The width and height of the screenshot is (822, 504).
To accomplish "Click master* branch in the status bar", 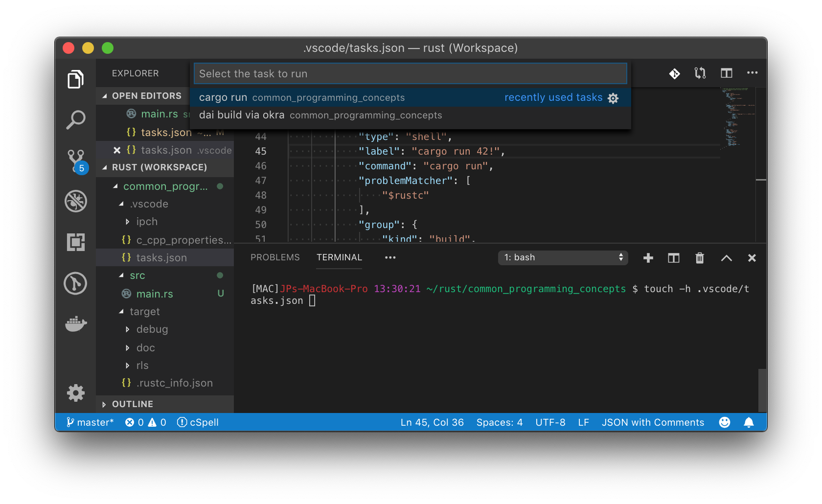I will point(90,422).
